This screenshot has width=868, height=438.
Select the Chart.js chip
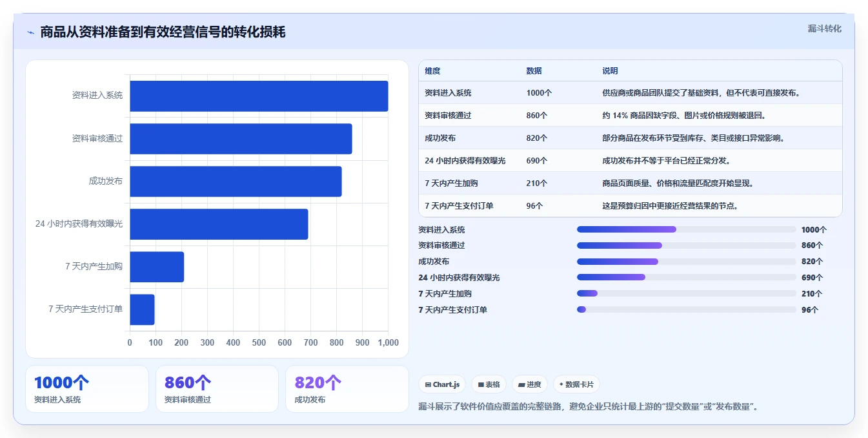click(x=443, y=384)
